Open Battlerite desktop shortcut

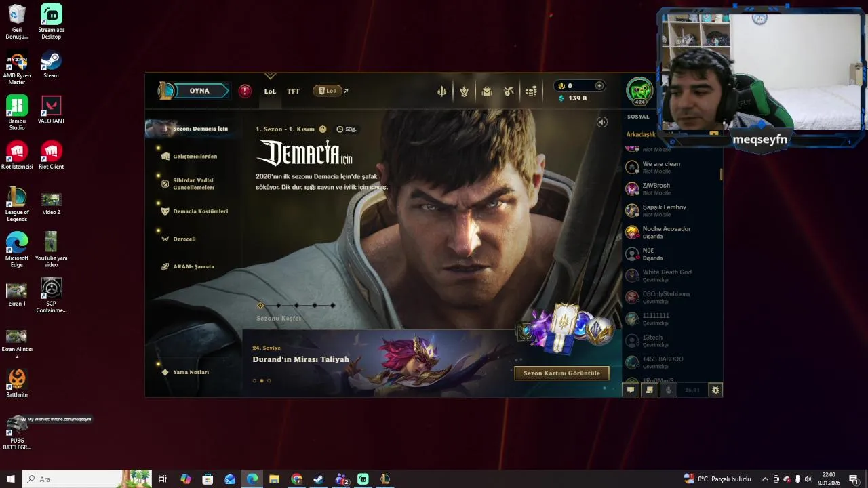(x=17, y=383)
